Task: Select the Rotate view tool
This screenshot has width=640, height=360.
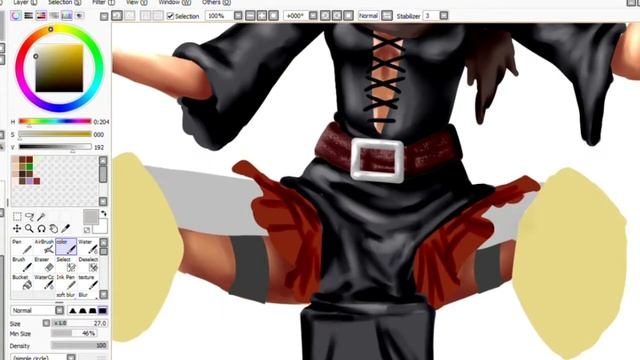Action: [41, 228]
